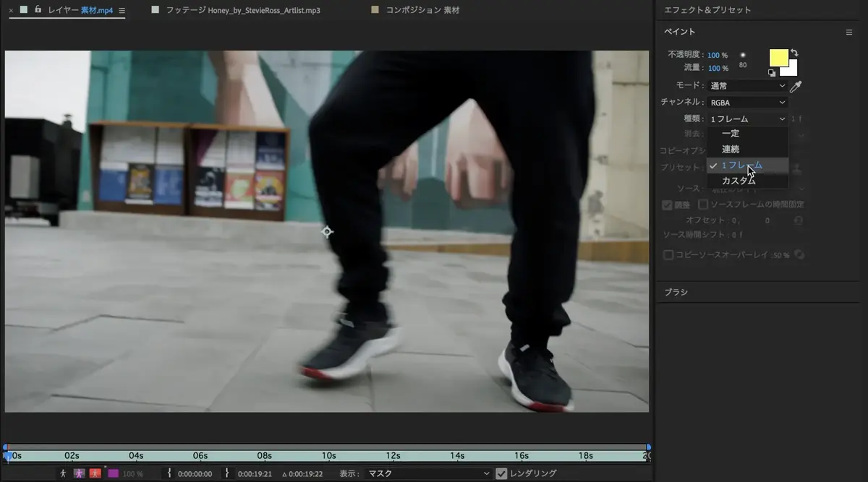Click the set in point bracket icon
The width and height of the screenshot is (868, 482).
point(169,473)
